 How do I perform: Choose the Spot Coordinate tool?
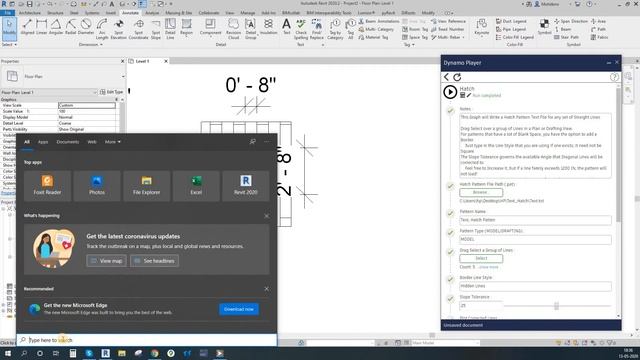[138, 29]
